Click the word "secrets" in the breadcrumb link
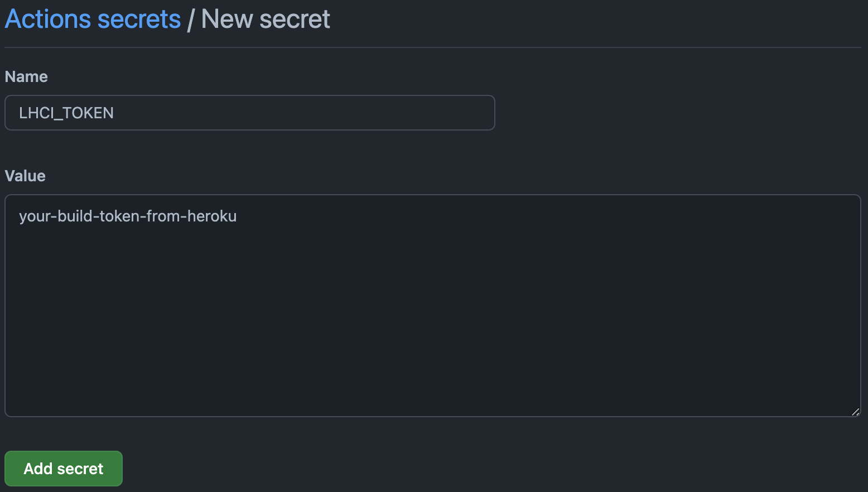This screenshot has width=868, height=492. coord(139,20)
